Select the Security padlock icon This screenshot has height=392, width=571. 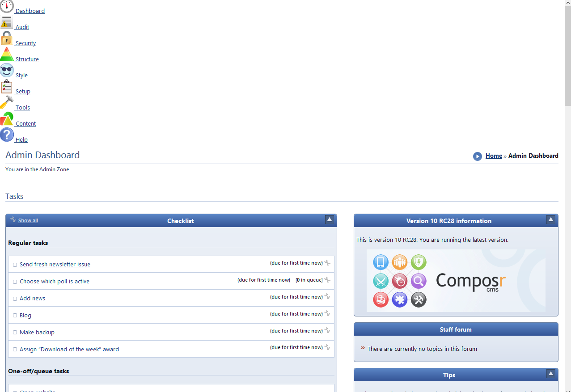(7, 39)
